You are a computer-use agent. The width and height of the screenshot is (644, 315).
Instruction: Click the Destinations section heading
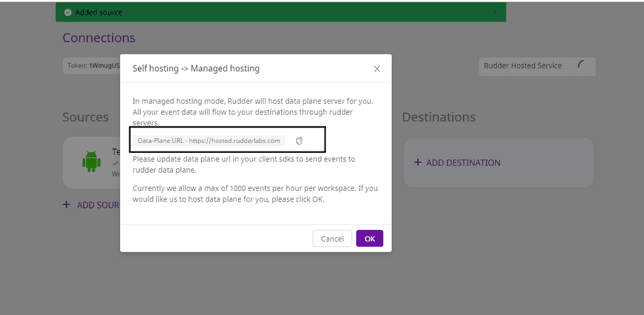click(x=439, y=117)
